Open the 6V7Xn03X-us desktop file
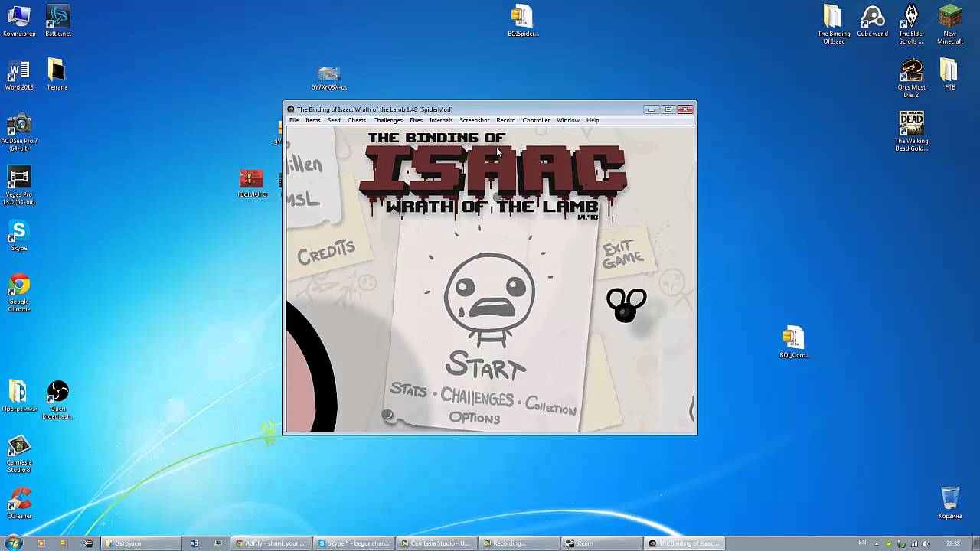Viewport: 980px width, 551px height. [329, 78]
